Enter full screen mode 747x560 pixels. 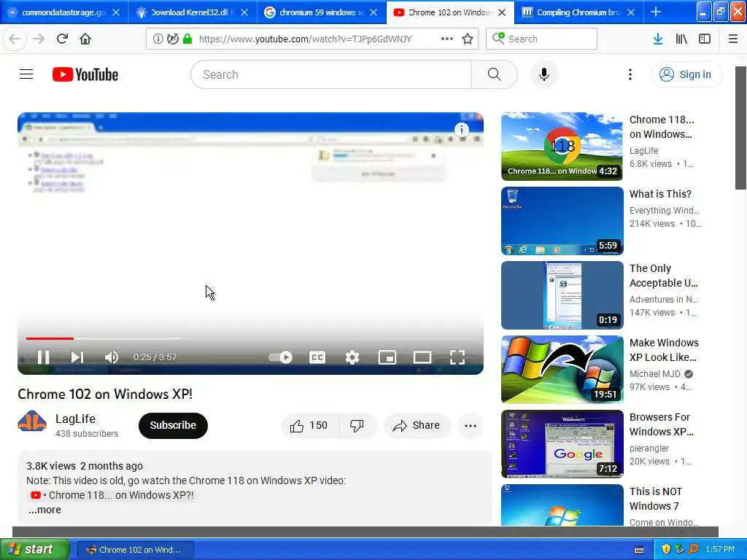457,357
